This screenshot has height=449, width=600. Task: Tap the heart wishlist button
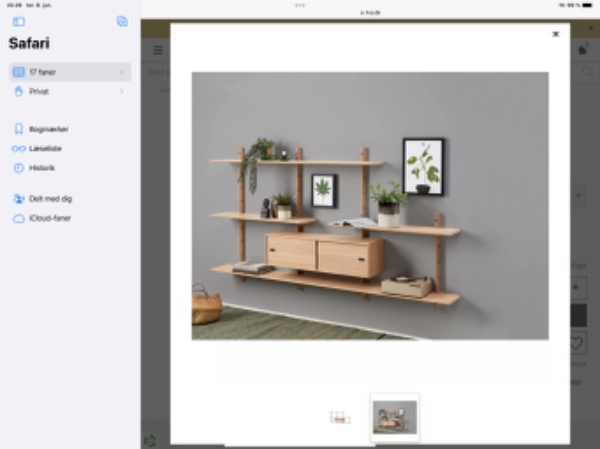tap(578, 343)
